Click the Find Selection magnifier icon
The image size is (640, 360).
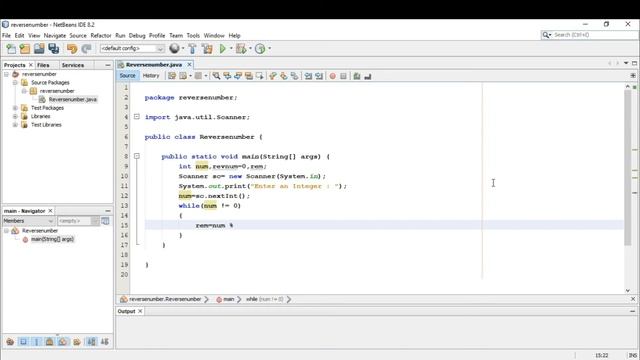[216, 76]
